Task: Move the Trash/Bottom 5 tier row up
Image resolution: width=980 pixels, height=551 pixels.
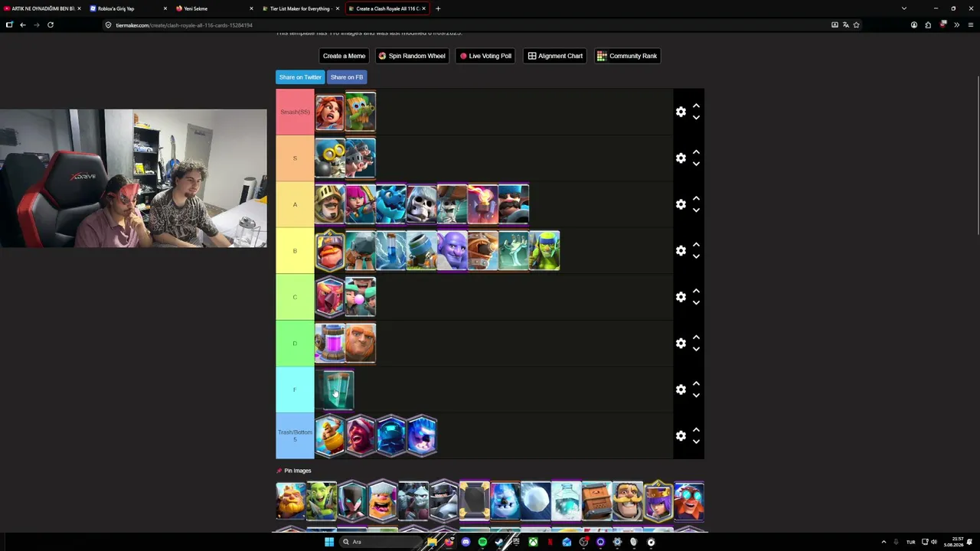Action: pyautogui.click(x=696, y=430)
